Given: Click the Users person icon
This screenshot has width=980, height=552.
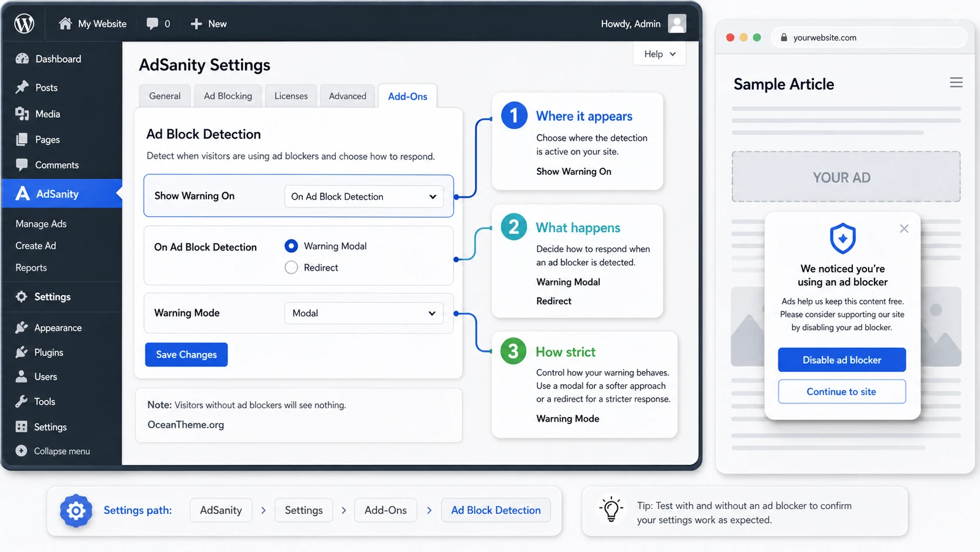Looking at the screenshot, I should [x=22, y=377].
